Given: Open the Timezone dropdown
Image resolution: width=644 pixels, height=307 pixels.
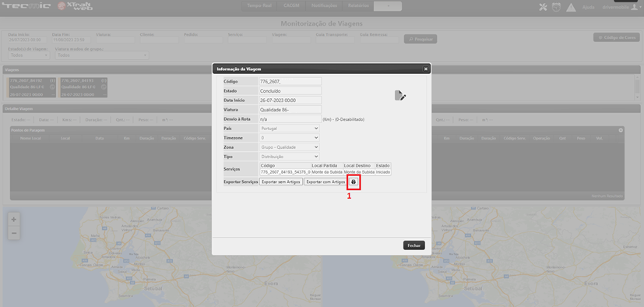Looking at the screenshot, I should (290, 138).
